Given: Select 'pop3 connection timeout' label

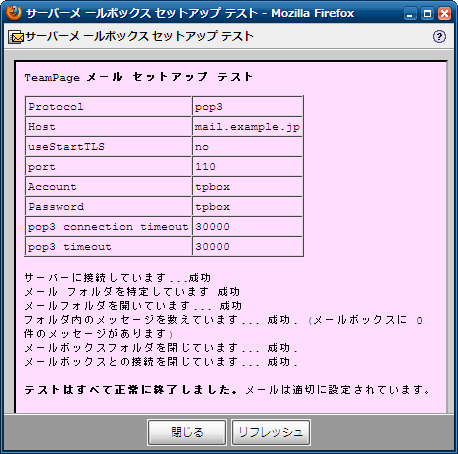Looking at the screenshot, I should click(108, 227).
